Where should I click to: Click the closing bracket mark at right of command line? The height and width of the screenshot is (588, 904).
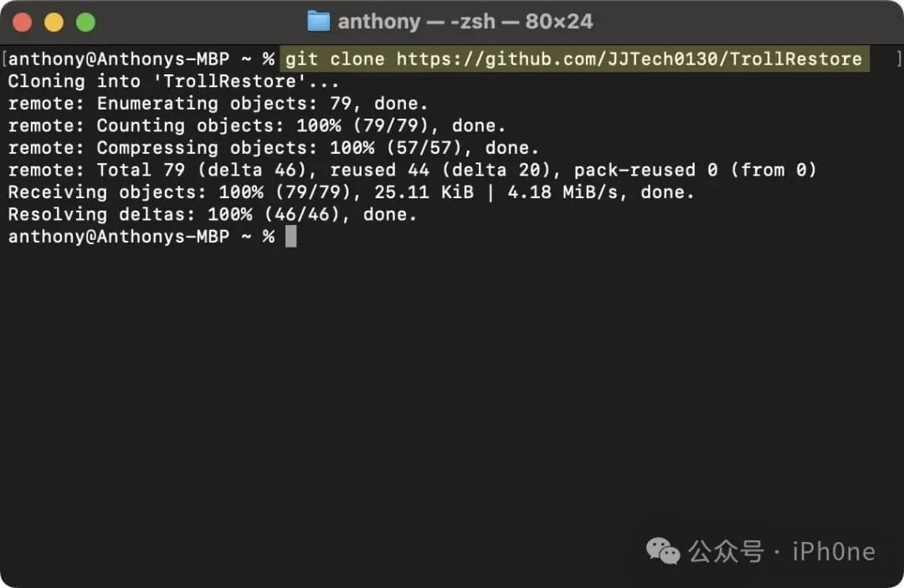click(x=898, y=59)
